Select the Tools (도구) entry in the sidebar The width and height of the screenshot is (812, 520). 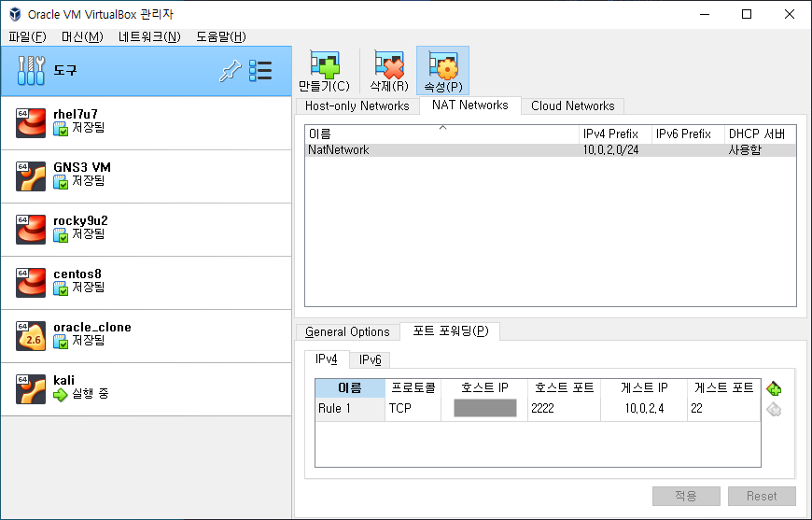[x=146, y=71]
